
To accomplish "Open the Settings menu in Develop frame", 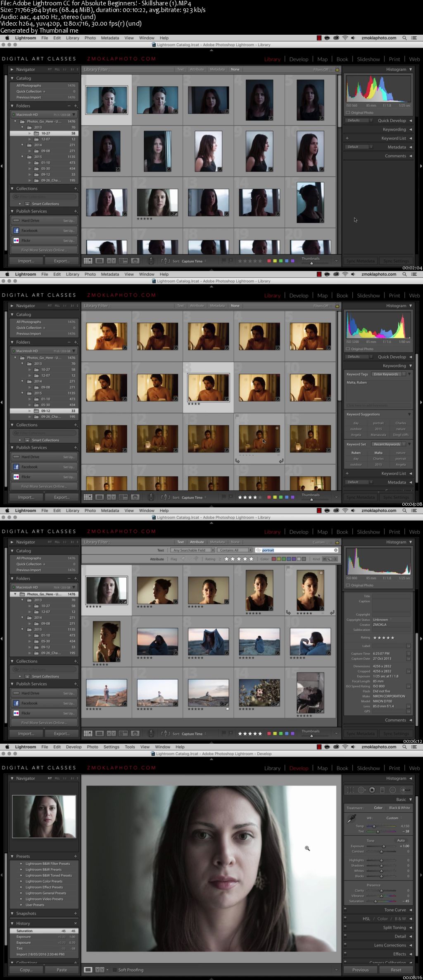I will 111,747.
